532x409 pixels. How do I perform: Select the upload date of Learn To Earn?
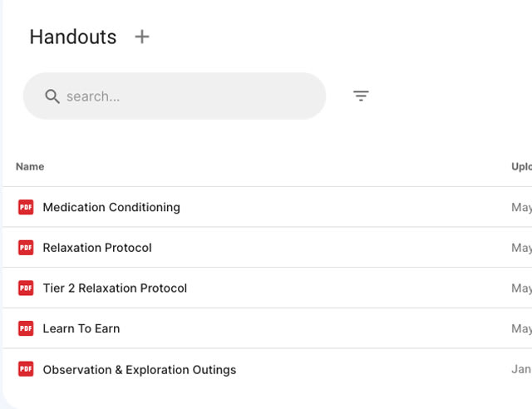(x=521, y=328)
